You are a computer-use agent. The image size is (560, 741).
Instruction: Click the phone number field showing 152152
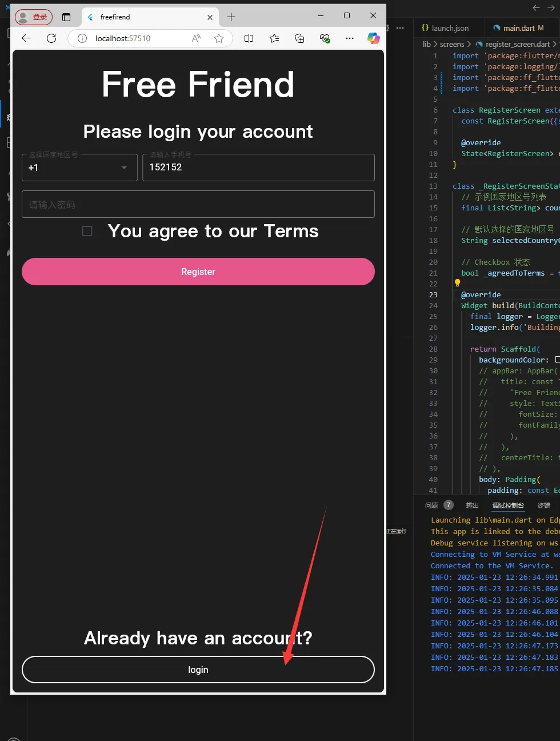[x=258, y=168]
